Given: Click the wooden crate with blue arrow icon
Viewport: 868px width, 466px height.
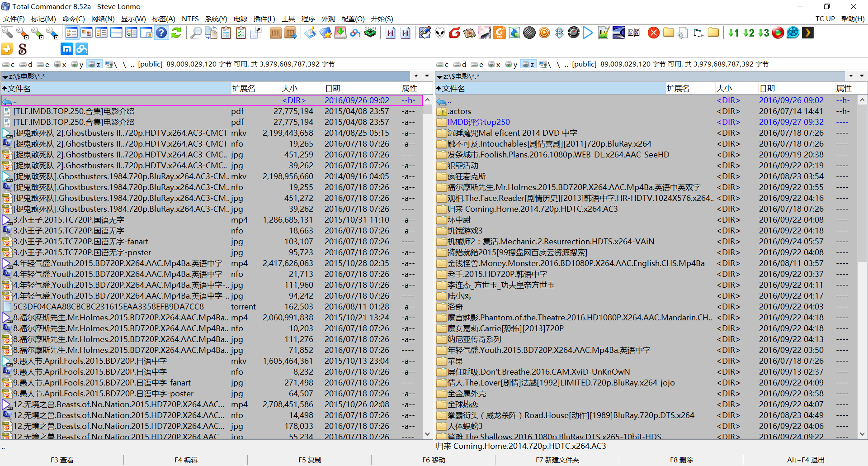Looking at the screenshot, I should (x=291, y=33).
